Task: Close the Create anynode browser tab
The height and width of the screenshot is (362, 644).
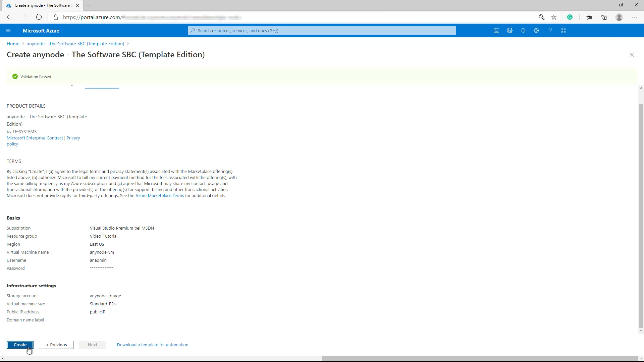Action: (x=77, y=5)
